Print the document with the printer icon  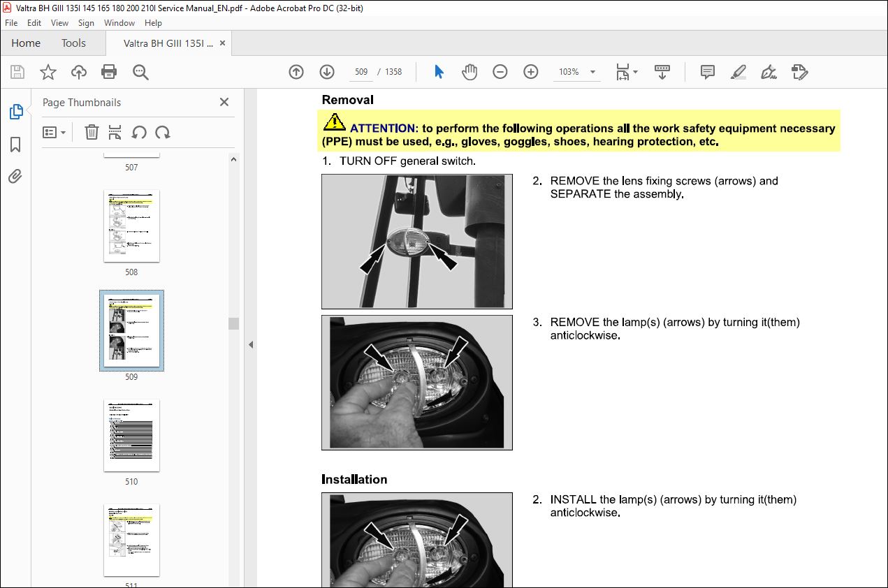109,72
